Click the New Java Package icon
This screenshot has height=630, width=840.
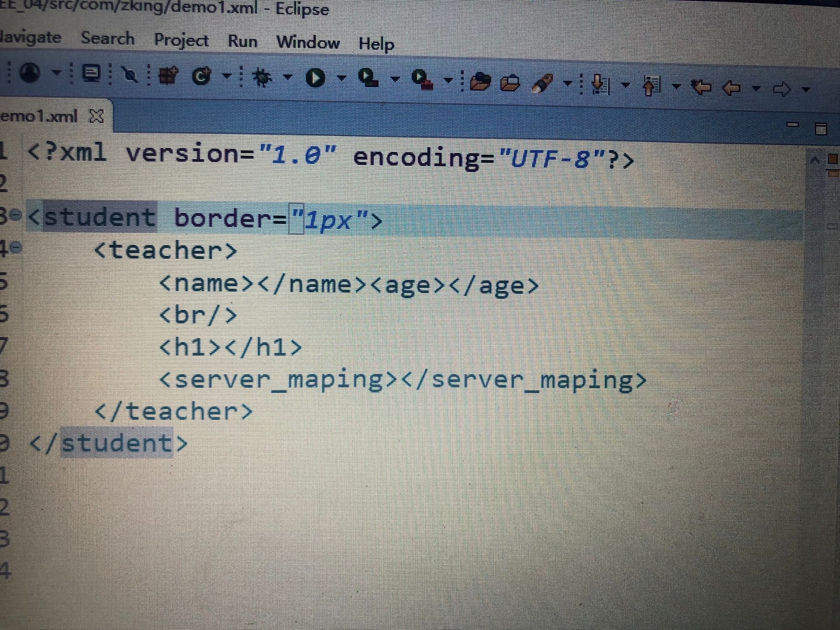click(x=168, y=76)
